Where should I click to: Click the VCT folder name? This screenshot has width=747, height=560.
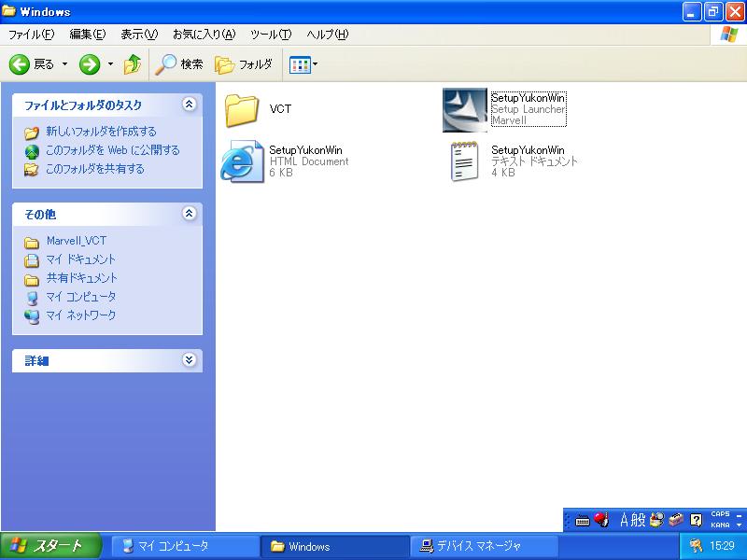click(x=280, y=109)
